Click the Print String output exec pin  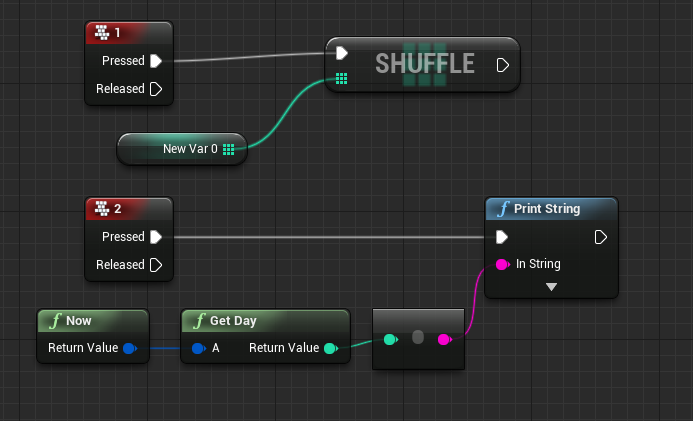(600, 237)
